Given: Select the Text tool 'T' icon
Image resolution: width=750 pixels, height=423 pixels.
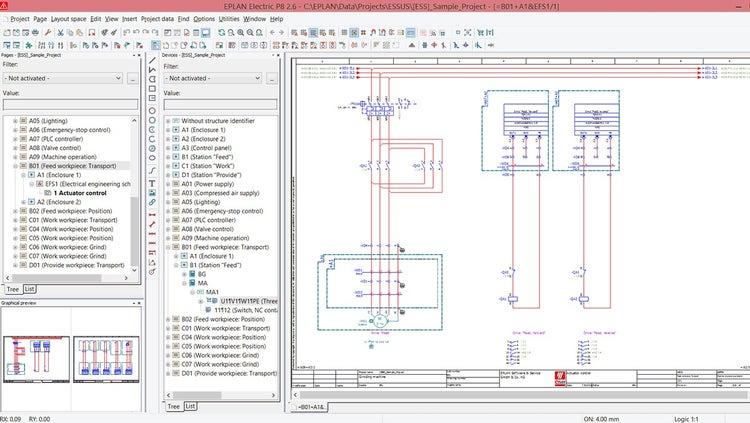Looking at the screenshot, I should (x=152, y=184).
